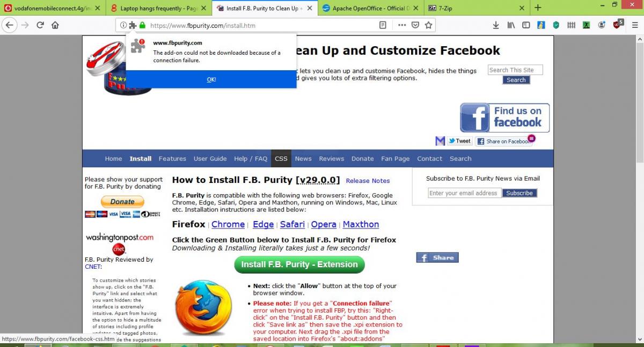Screen dimensions: 644x347
Task: Click the Tweet button
Action: coord(460,141)
